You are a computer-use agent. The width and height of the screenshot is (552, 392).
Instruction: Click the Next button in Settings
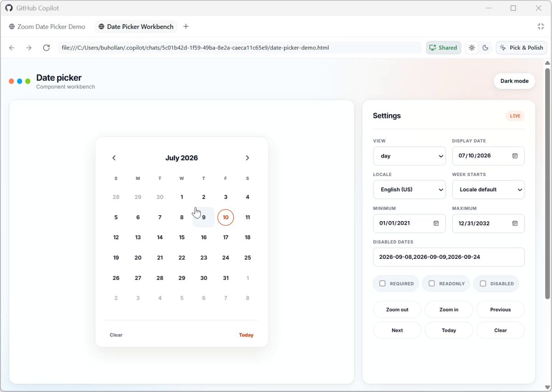(397, 330)
